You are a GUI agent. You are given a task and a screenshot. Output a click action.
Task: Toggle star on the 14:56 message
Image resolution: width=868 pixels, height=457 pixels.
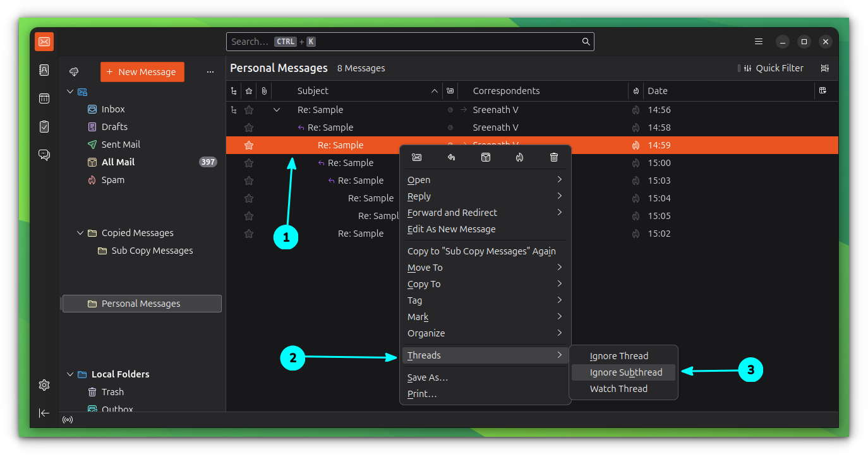[x=249, y=110]
